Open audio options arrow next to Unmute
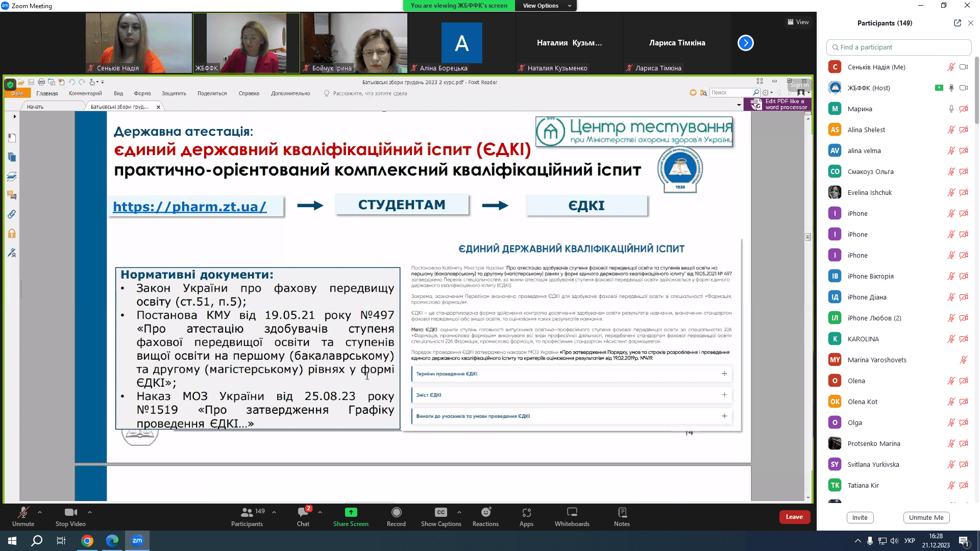This screenshot has height=551, width=980. point(40,512)
